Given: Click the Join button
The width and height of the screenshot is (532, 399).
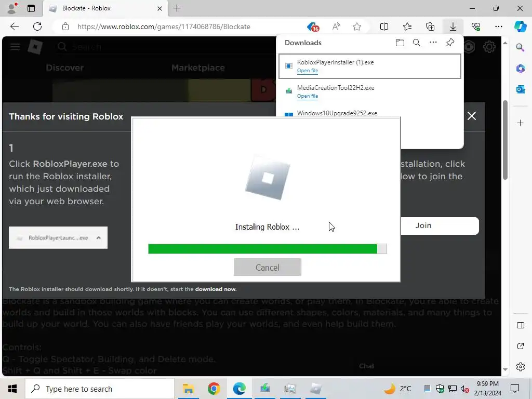Looking at the screenshot, I should tap(440, 225).
